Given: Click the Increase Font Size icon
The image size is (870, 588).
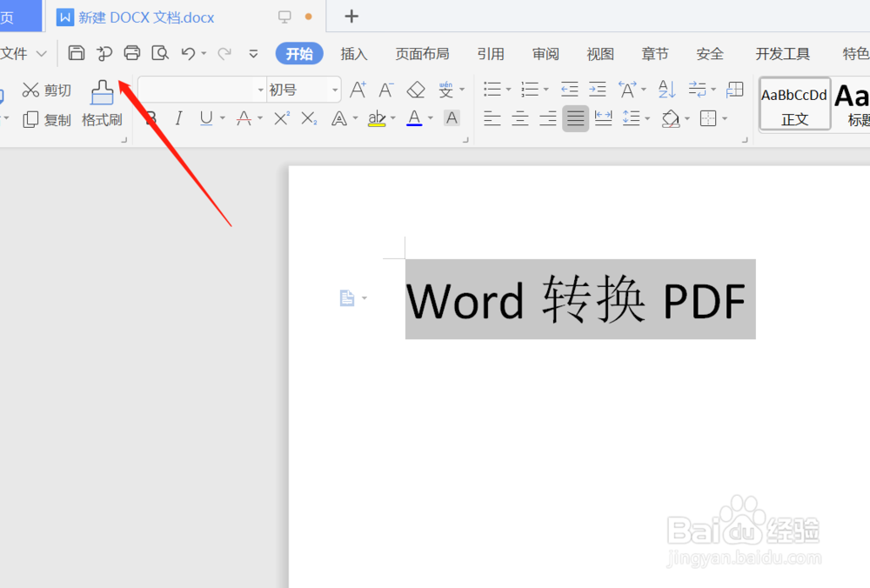Looking at the screenshot, I should (x=358, y=90).
